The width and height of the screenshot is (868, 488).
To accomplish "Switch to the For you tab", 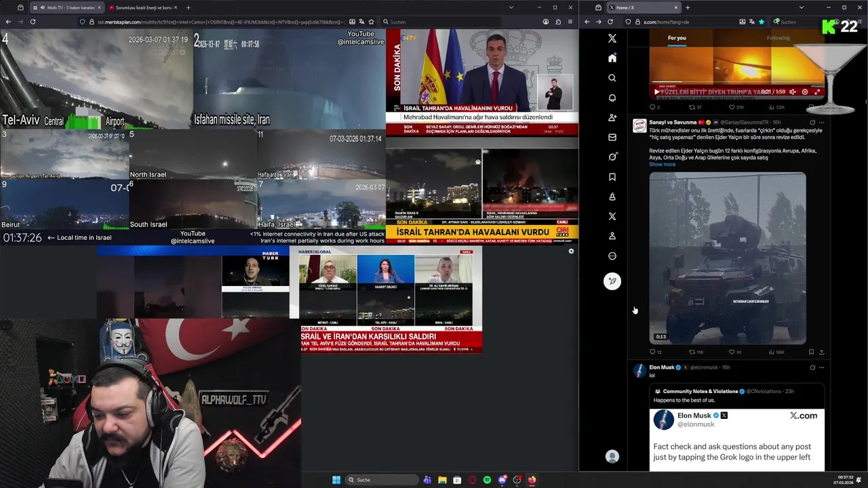I will (x=677, y=38).
